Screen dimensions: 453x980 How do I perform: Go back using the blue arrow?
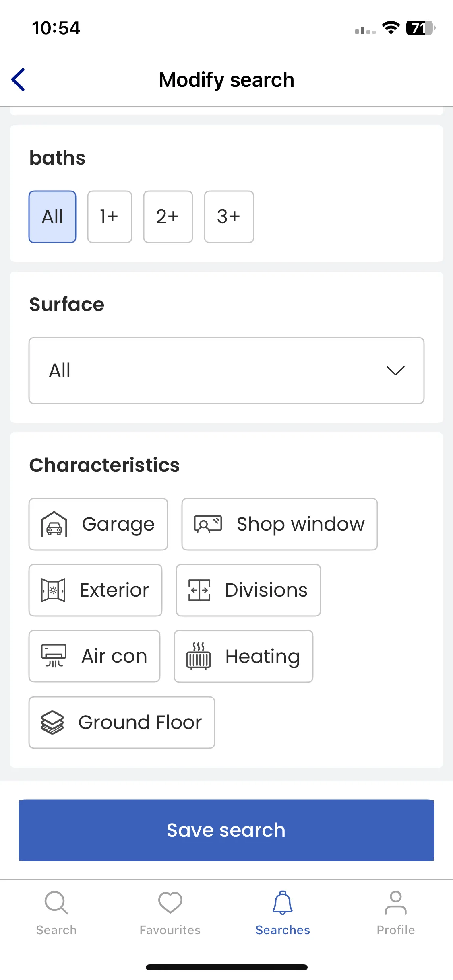coord(18,80)
